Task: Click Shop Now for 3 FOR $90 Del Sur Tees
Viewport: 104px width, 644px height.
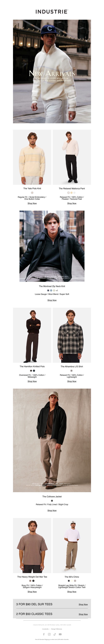Action: pos(83,604)
